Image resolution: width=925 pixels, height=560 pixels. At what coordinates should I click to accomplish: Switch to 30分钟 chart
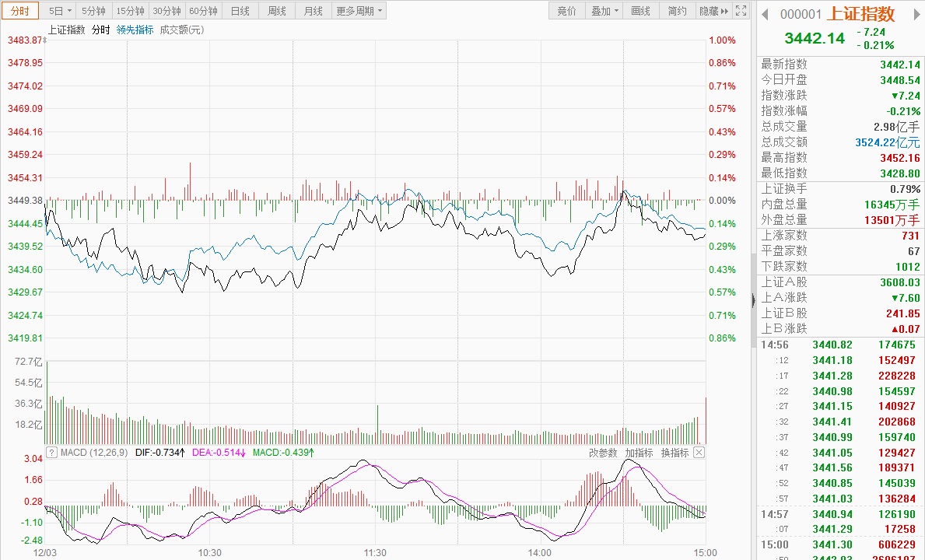point(167,11)
